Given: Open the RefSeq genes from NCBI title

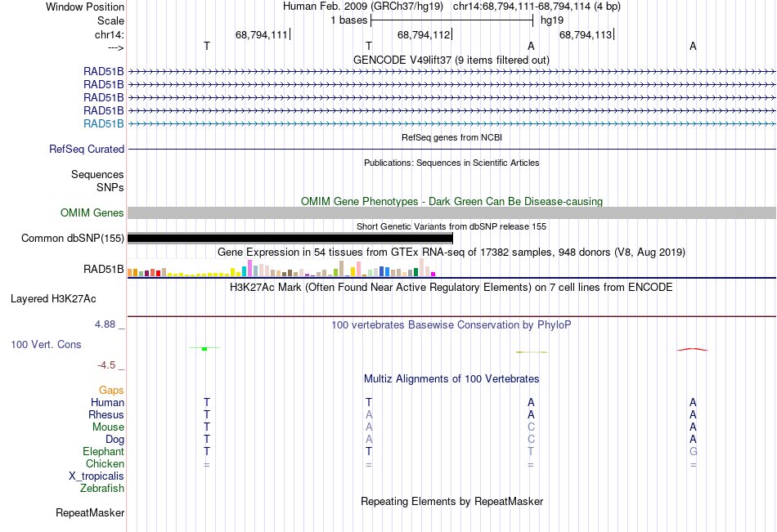Looking at the screenshot, I should (x=451, y=137).
